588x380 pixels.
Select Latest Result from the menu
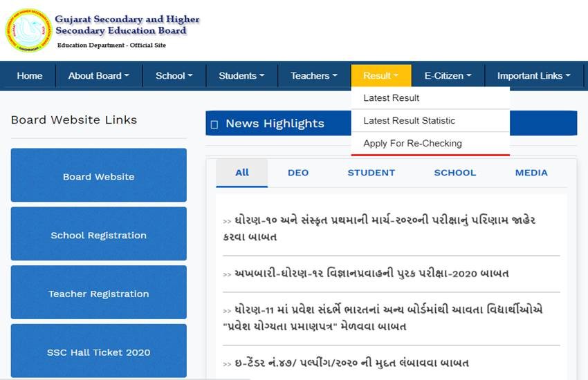[392, 98]
